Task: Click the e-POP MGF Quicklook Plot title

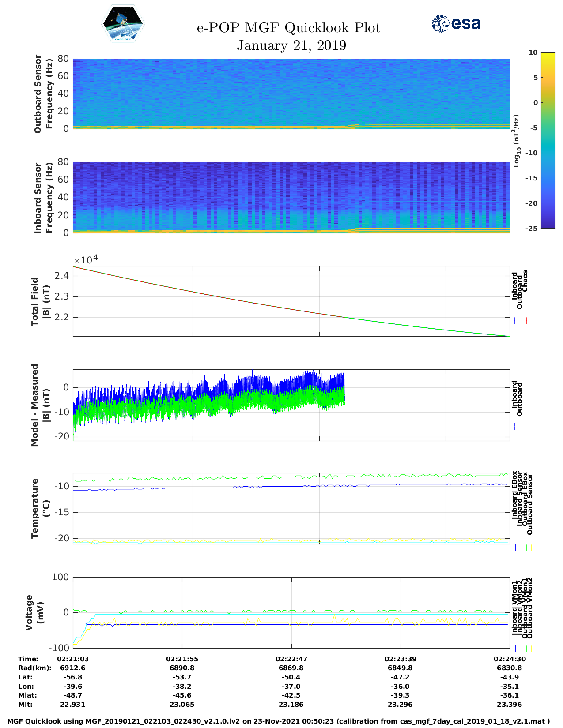Action: (x=288, y=28)
